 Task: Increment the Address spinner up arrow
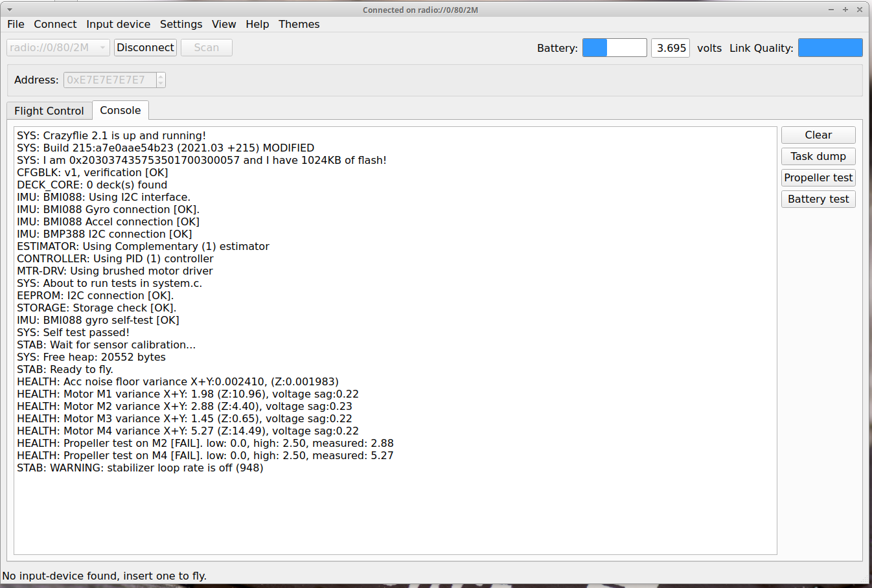coord(161,76)
